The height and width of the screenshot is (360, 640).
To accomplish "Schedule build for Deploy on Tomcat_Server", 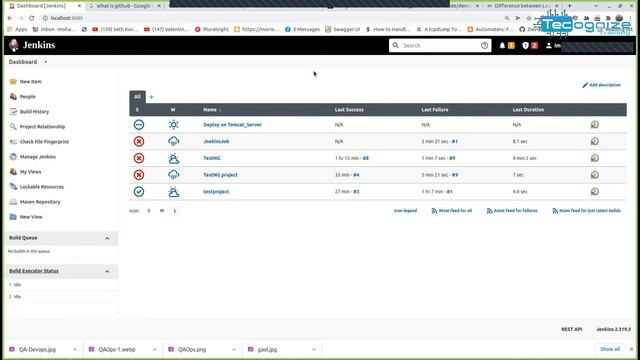I will (594, 124).
